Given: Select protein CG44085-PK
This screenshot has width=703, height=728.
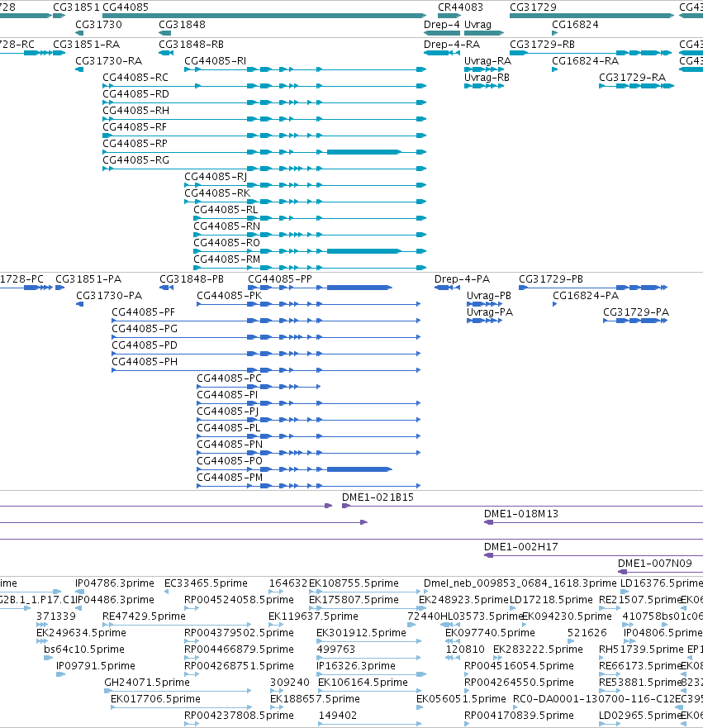Looking at the screenshot, I should 309,304.
